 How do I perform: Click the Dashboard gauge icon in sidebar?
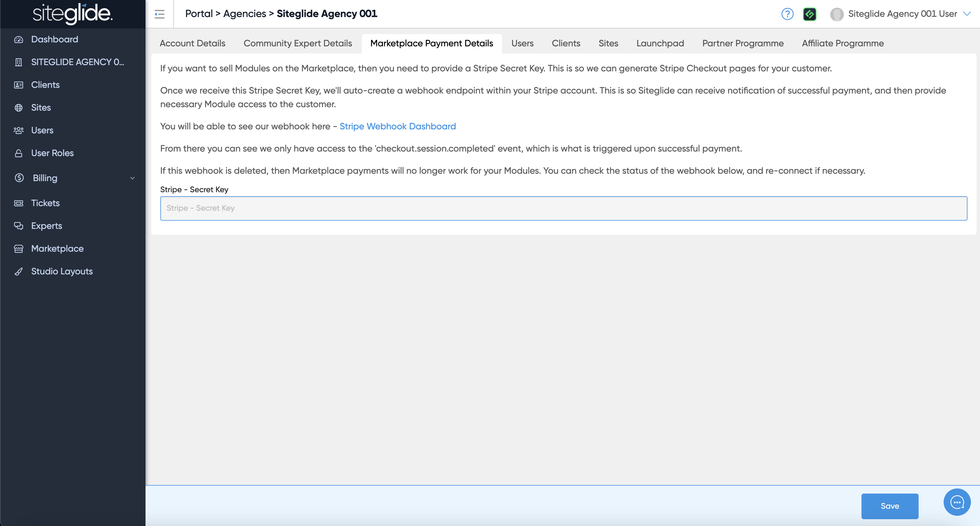pos(19,40)
